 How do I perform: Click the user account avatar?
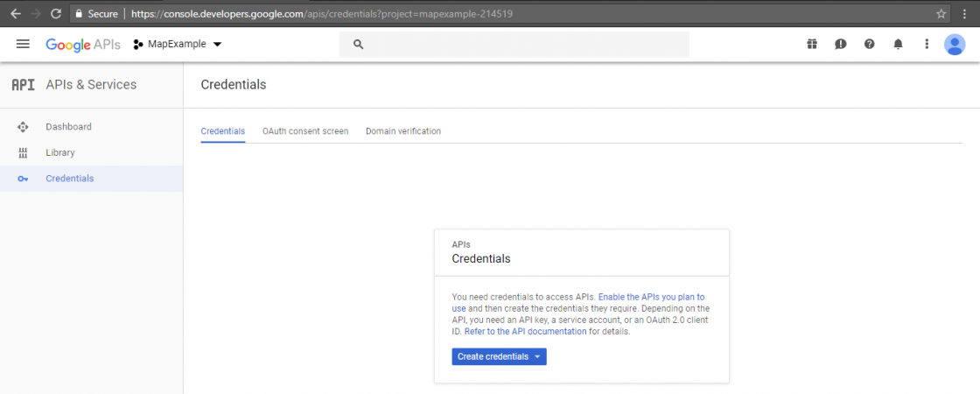[955, 45]
